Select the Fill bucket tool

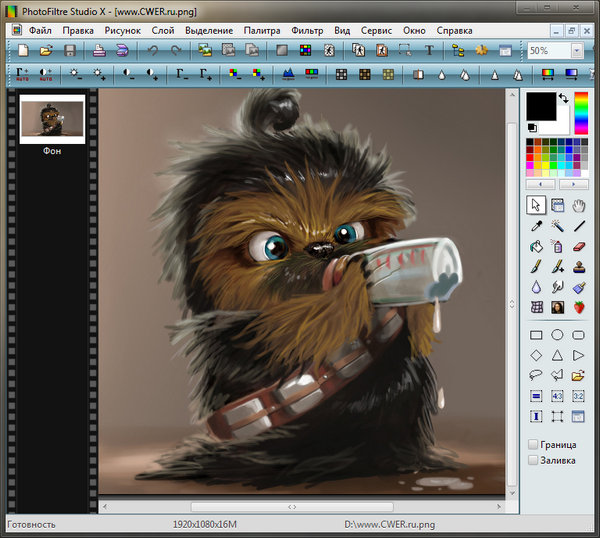pyautogui.click(x=536, y=246)
